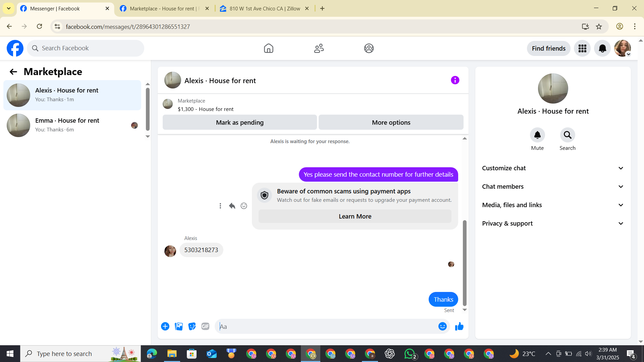The width and height of the screenshot is (644, 362).
Task: Go back from Marketplace chats list
Action: [13, 72]
